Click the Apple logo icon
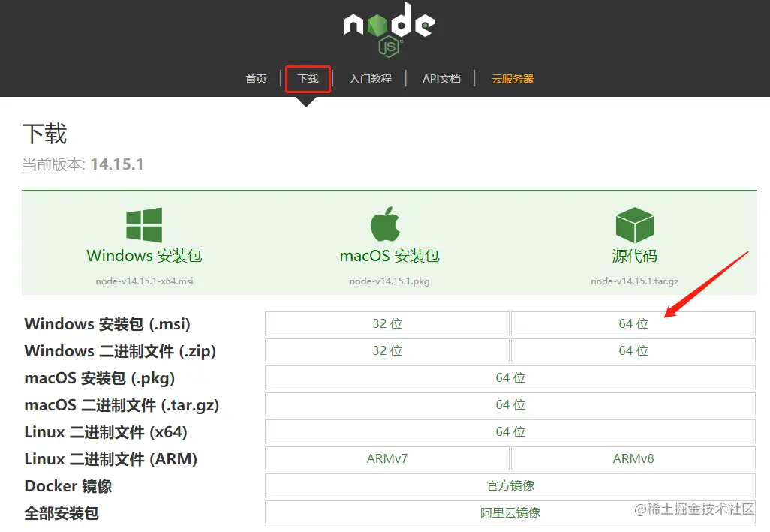Viewport: 770px width, 532px height. click(385, 224)
